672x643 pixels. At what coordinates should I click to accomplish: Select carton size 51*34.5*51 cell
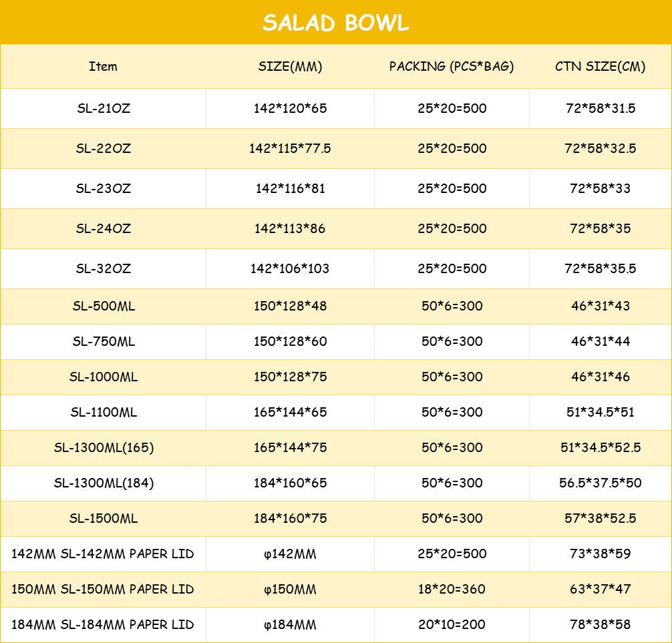pyautogui.click(x=600, y=413)
